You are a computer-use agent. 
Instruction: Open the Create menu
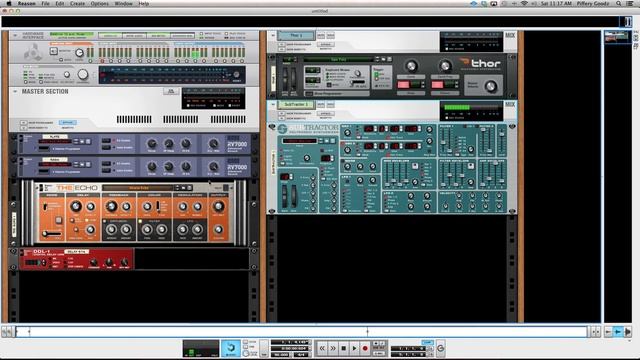point(77,3)
